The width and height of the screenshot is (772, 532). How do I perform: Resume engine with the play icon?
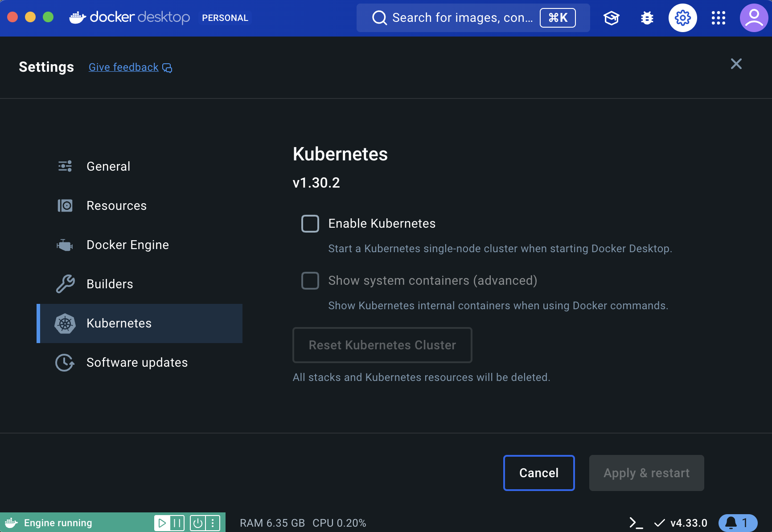coord(162,523)
